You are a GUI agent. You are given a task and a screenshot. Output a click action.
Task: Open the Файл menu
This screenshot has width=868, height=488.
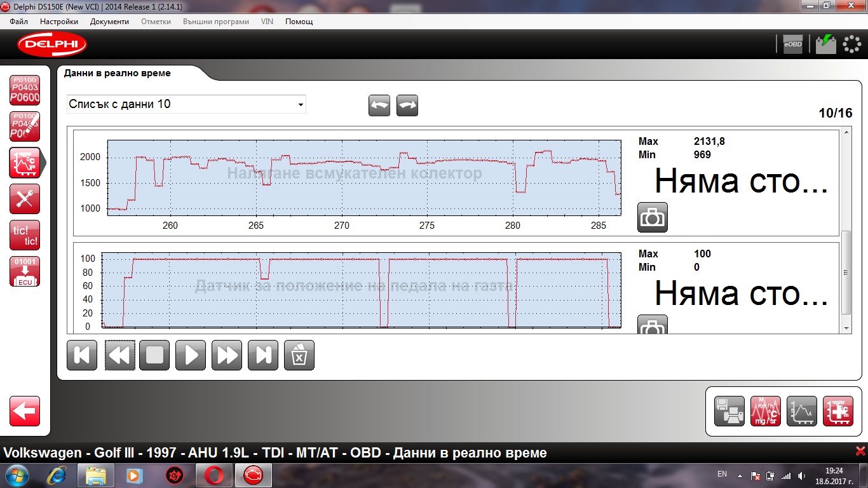click(x=18, y=22)
